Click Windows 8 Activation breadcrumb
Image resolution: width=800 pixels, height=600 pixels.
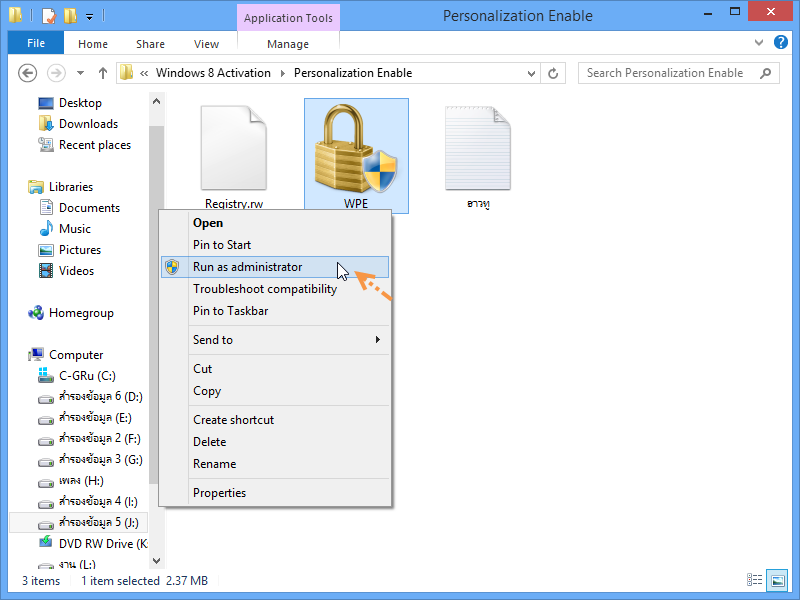213,73
